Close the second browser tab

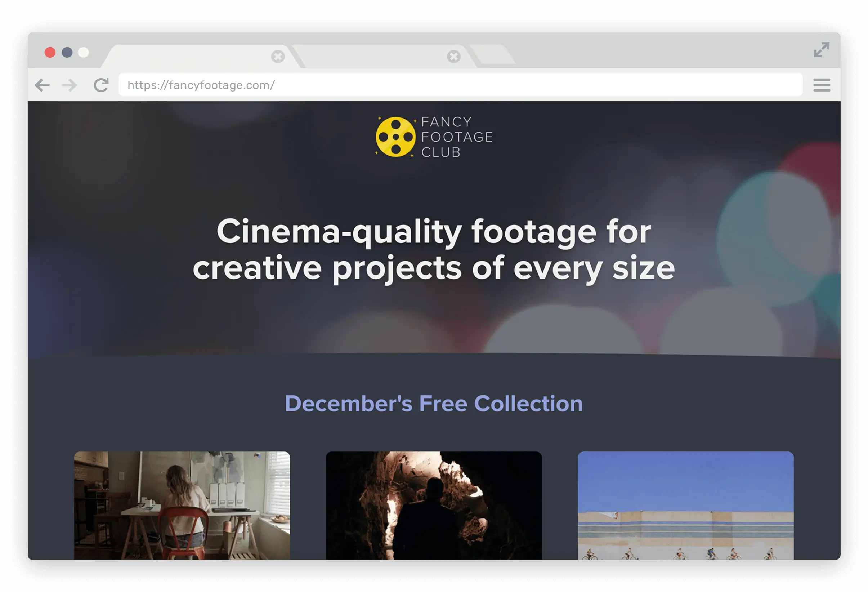click(x=454, y=57)
